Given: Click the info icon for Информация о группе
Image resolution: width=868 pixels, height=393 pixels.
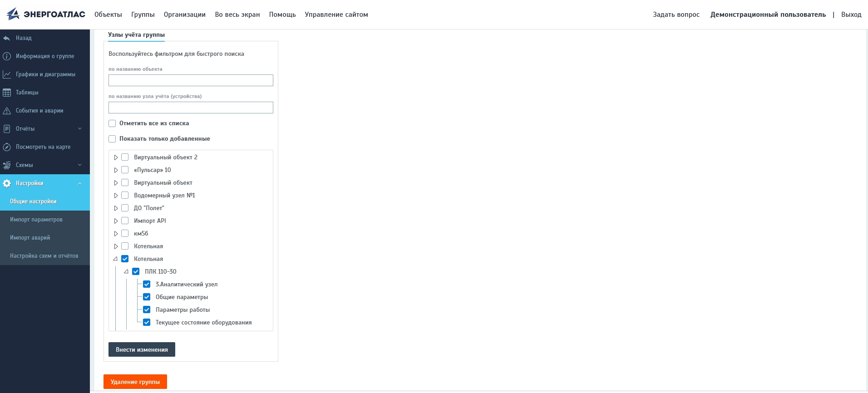Looking at the screenshot, I should [x=7, y=56].
